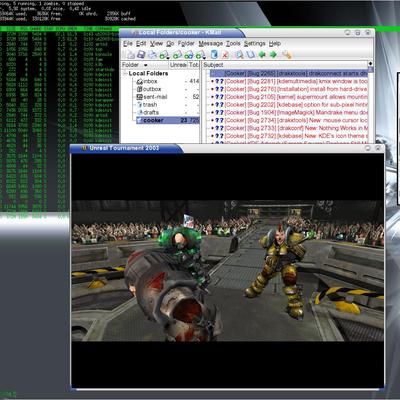Open message Bug 1904 ImageMagick Mandrake menu
Image resolution: width=400 pixels, height=400 pixels.
coord(289,113)
